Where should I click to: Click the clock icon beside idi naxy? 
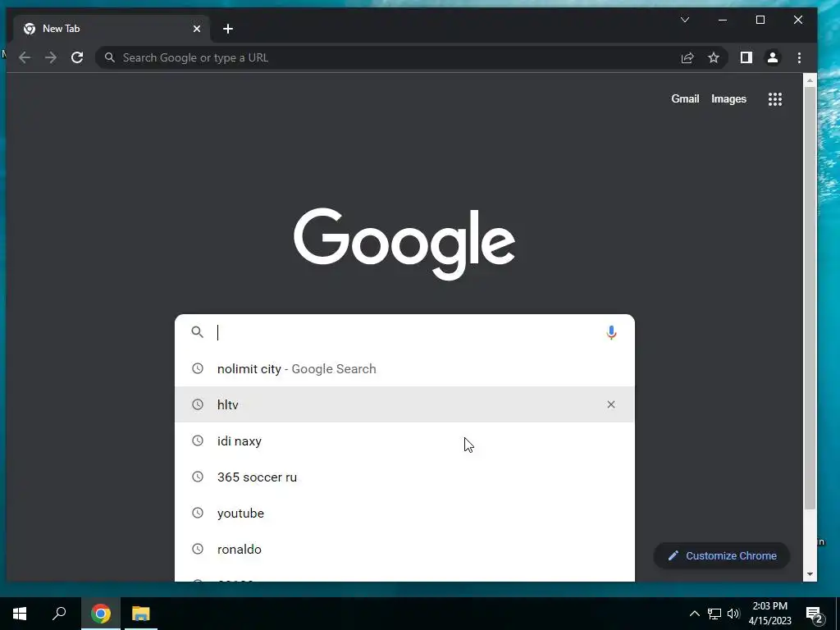(198, 441)
